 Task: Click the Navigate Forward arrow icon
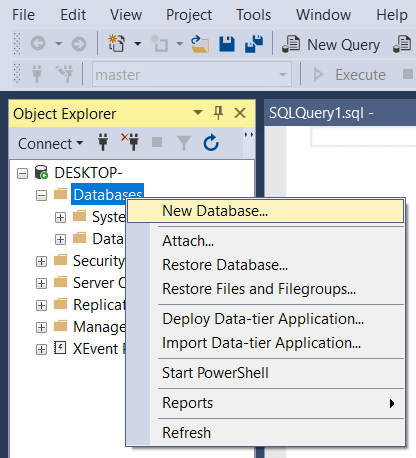[x=79, y=44]
